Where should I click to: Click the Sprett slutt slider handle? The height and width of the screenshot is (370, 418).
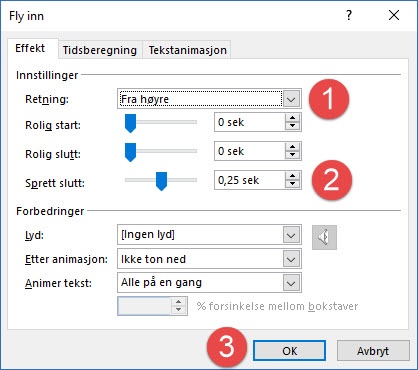(x=161, y=181)
